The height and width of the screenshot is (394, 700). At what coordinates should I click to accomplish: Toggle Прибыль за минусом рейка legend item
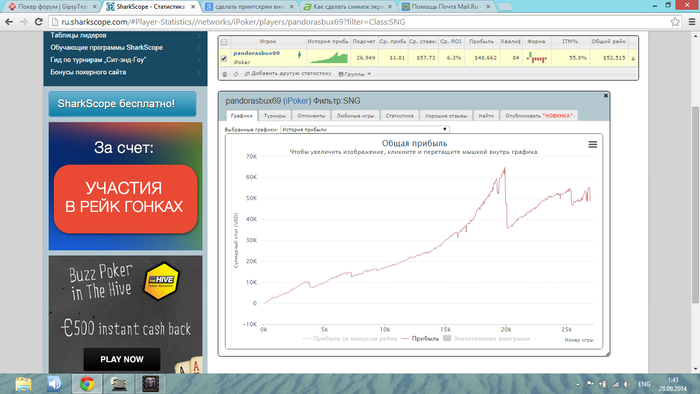[x=350, y=339]
